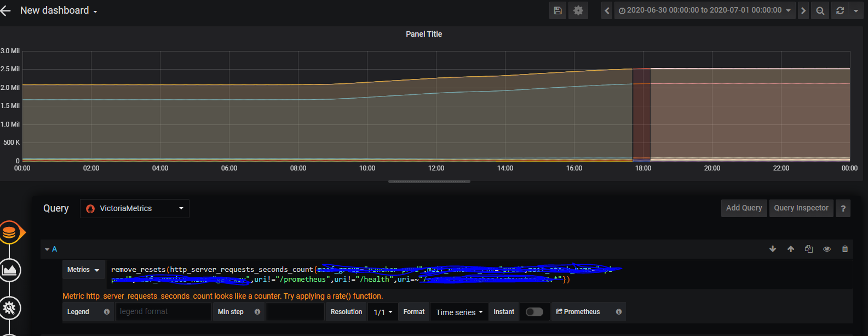Image resolution: width=868 pixels, height=336 pixels.
Task: Click the 18:00 time axis label
Action: point(643,168)
